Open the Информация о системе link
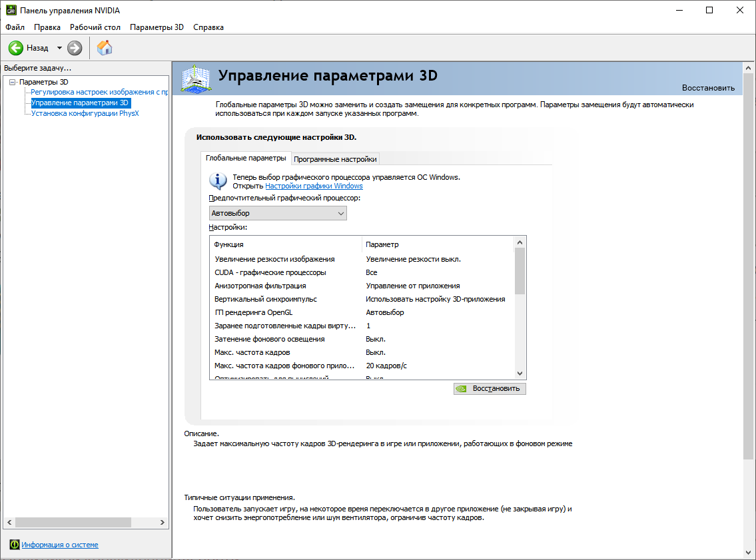This screenshot has height=560, width=756. pos(60,545)
